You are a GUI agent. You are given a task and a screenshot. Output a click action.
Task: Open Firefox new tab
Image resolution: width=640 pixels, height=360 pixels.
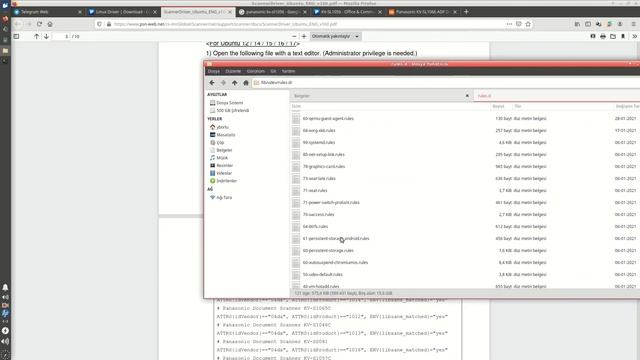tap(466, 12)
